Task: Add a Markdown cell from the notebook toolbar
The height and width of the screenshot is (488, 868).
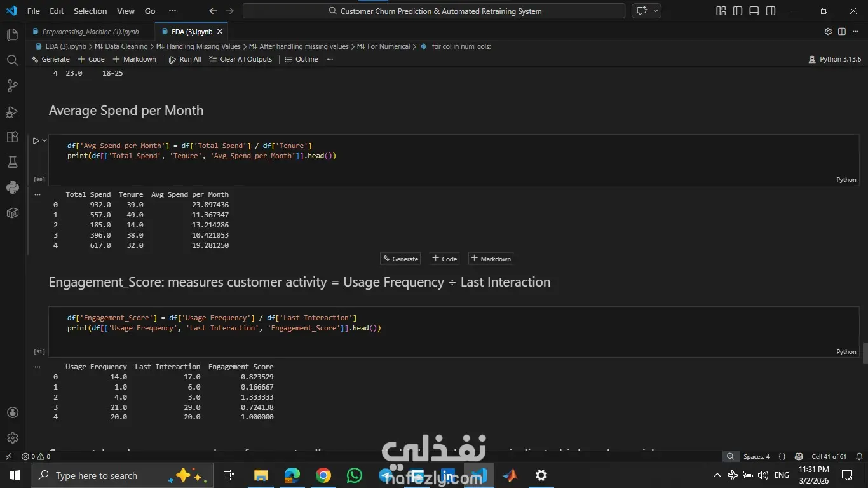Action: 134,59
